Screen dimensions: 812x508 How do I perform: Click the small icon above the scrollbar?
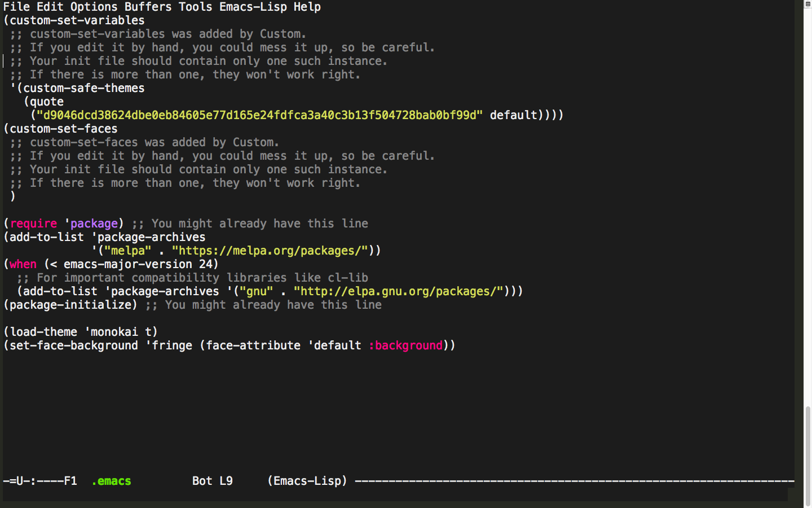pos(807,4)
